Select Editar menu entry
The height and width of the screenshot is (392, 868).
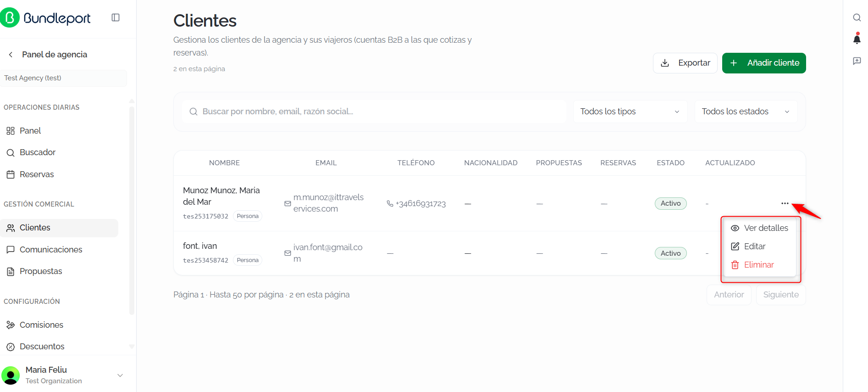(x=760, y=246)
